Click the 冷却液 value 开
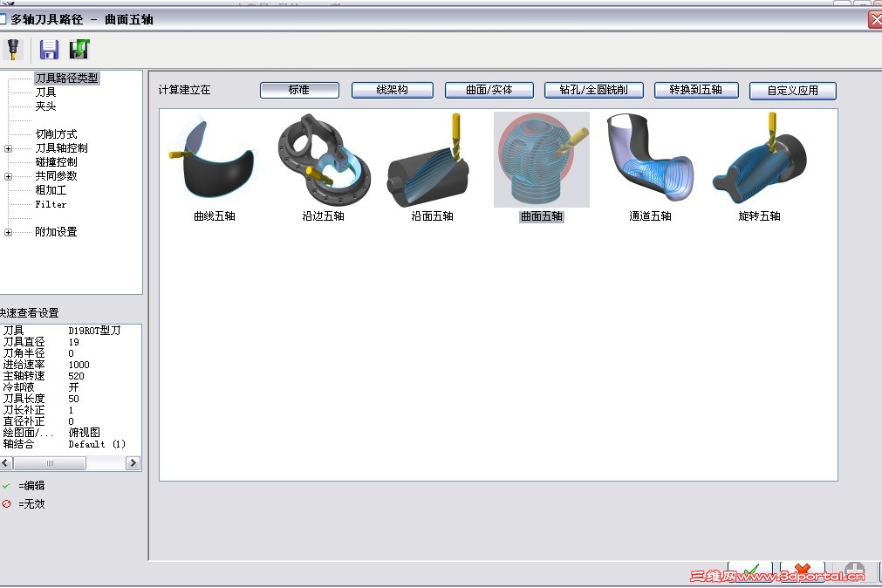The width and height of the screenshot is (882, 588). [73, 387]
